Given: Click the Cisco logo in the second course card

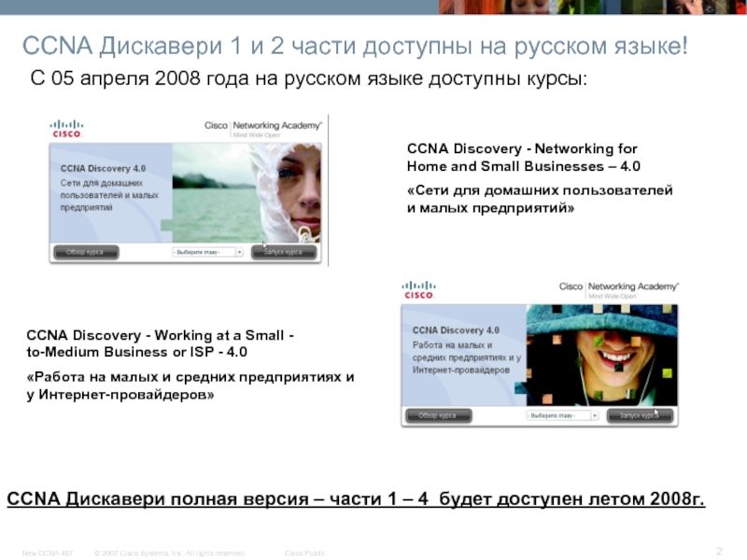Looking at the screenshot, I should [x=418, y=290].
